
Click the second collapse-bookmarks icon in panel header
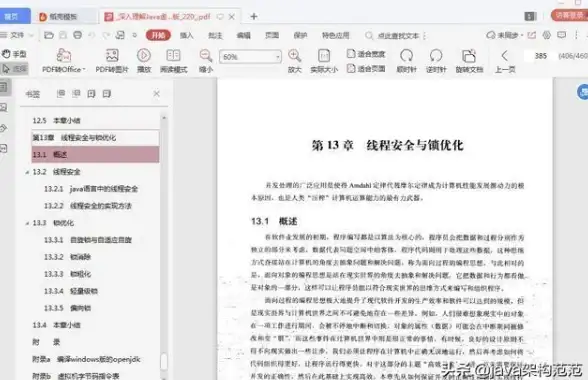pyautogui.click(x=76, y=93)
